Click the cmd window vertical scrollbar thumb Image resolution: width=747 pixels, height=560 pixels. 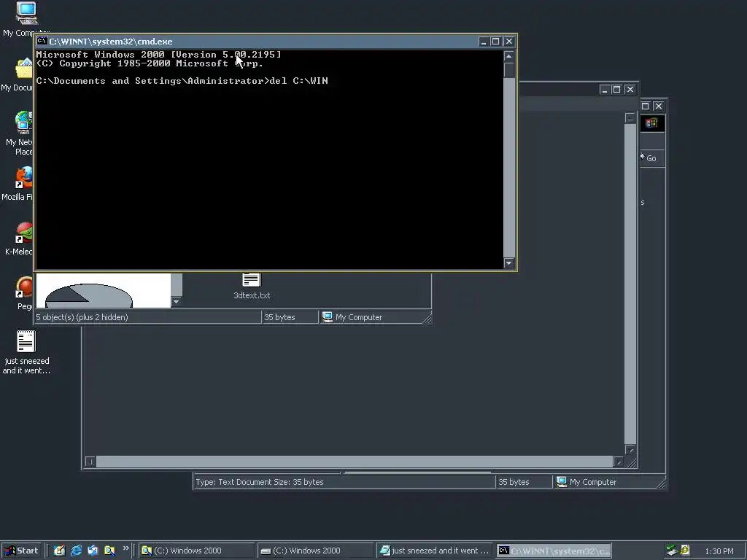point(508,69)
